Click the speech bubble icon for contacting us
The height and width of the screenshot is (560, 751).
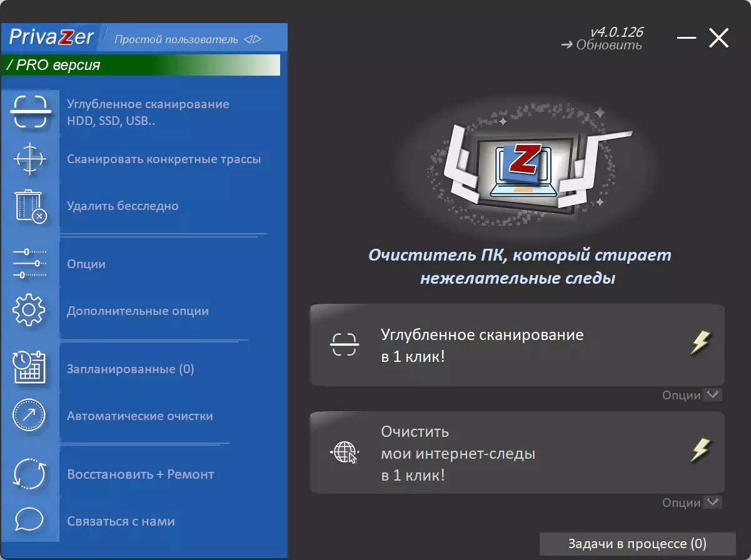pyautogui.click(x=29, y=520)
